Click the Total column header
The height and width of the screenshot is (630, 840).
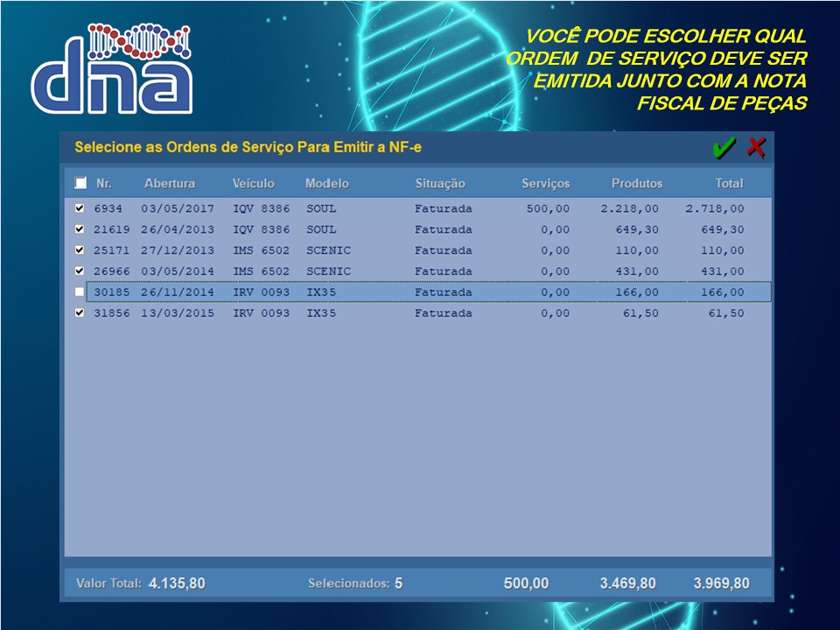pyautogui.click(x=730, y=183)
